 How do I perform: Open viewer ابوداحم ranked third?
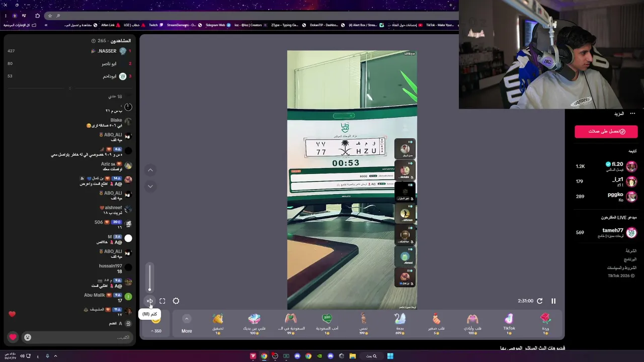pyautogui.click(x=110, y=76)
